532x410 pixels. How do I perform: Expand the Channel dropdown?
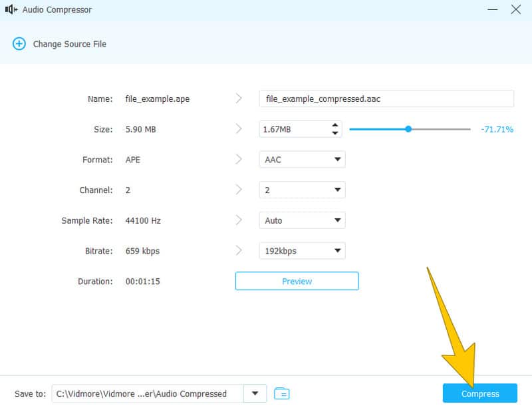point(301,190)
